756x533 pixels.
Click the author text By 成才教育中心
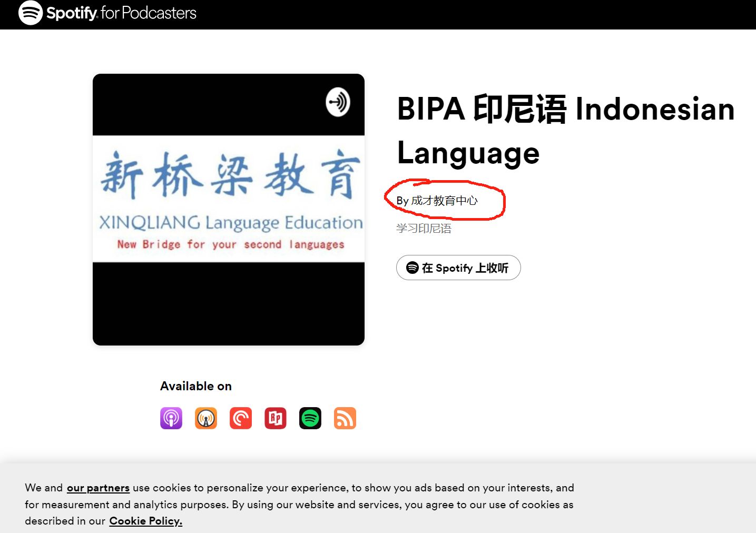(x=437, y=201)
